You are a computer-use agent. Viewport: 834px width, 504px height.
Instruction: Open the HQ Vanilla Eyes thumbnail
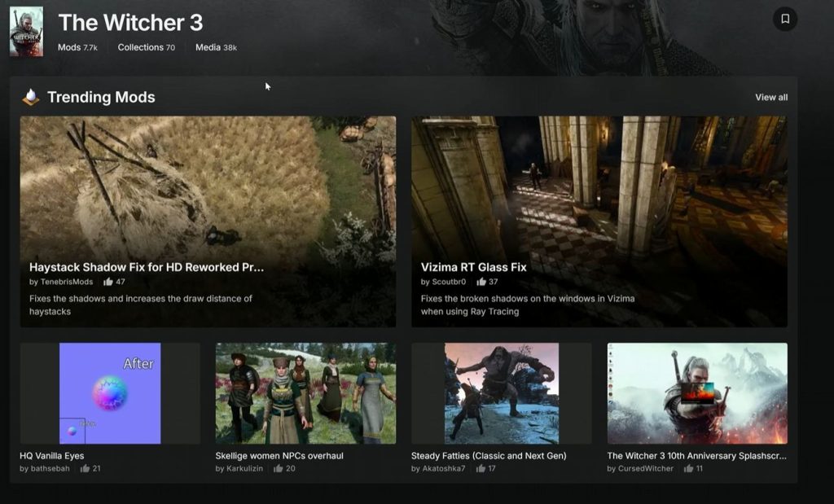[x=110, y=393]
